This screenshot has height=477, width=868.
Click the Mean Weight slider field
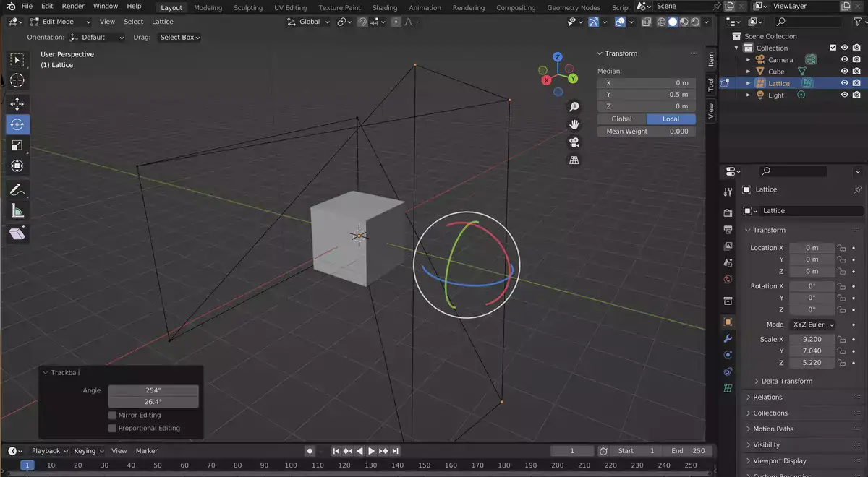647,132
